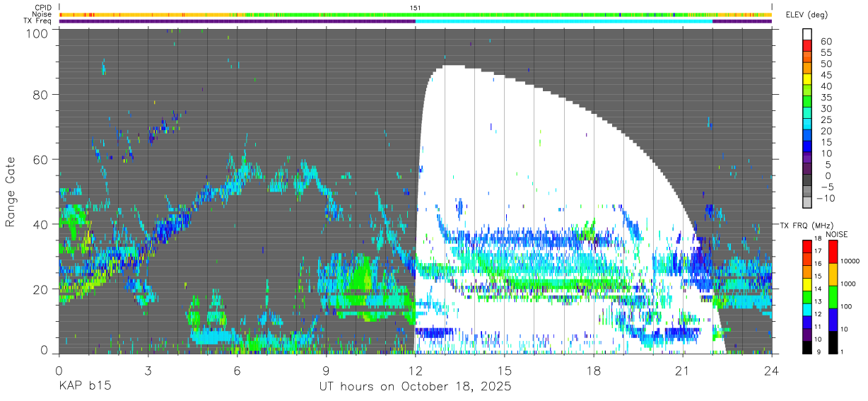Click the UT hour axis tick "21"
The image size is (868, 401).
coord(682,371)
